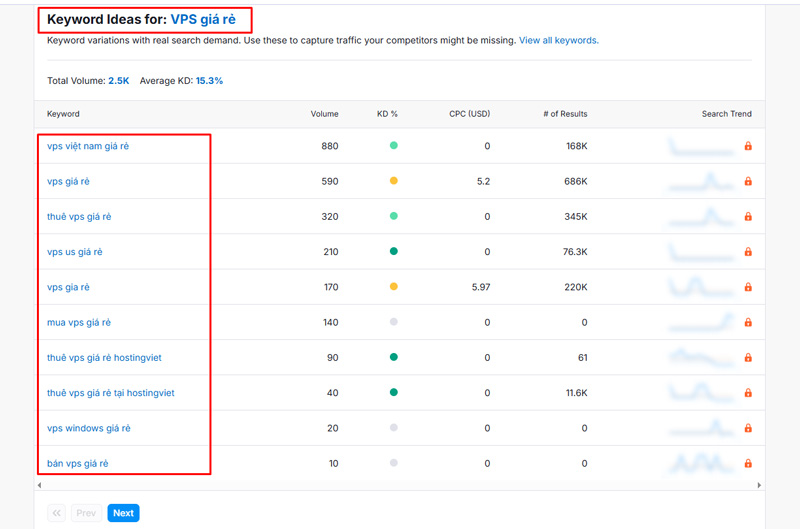Click dark green KD dot for 'vps us giá rẻ'
Image resolution: width=800 pixels, height=529 pixels.
pyautogui.click(x=394, y=252)
